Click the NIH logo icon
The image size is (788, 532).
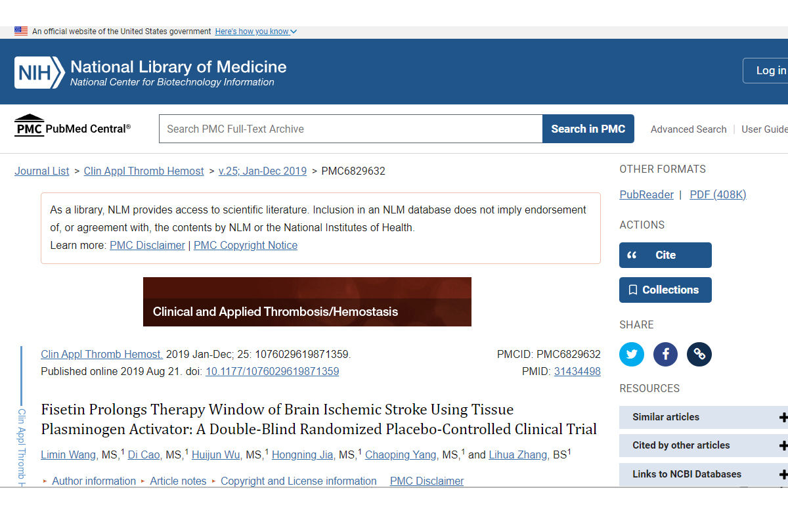39,72
